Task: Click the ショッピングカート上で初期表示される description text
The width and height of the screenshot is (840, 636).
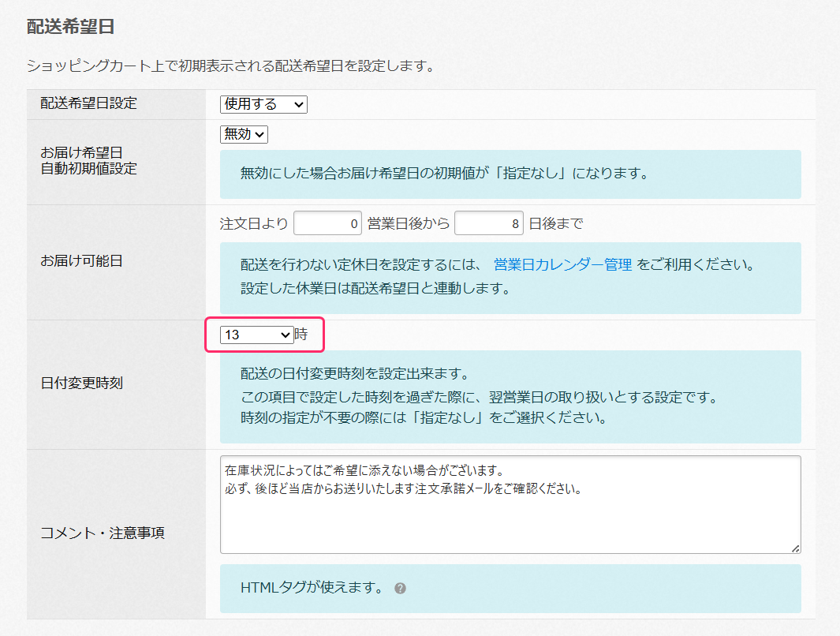Action: (x=231, y=66)
